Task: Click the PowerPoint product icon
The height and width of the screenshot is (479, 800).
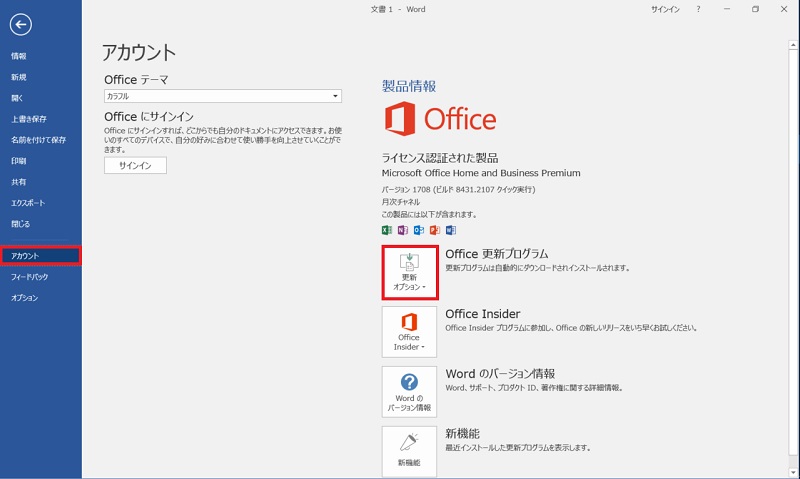Action: (x=435, y=230)
